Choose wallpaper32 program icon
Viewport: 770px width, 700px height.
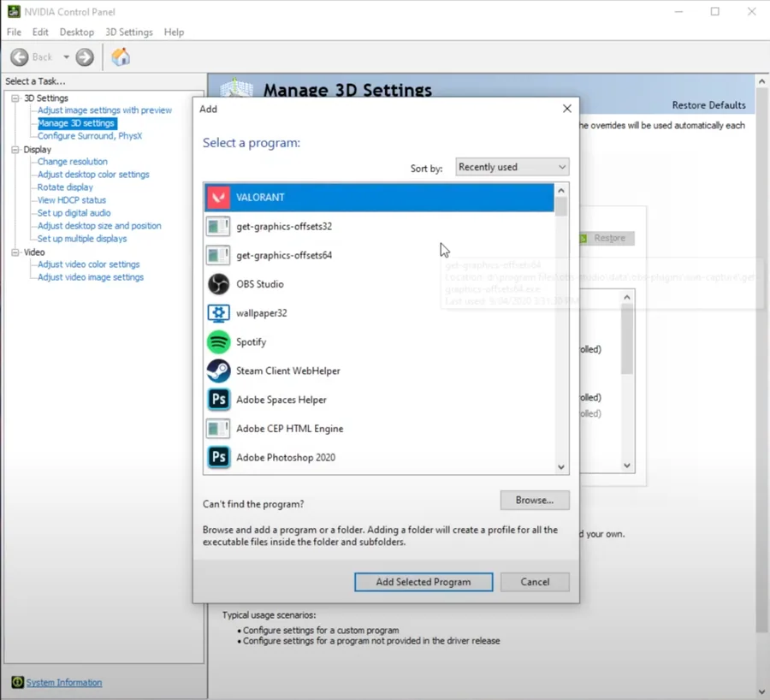pos(218,313)
